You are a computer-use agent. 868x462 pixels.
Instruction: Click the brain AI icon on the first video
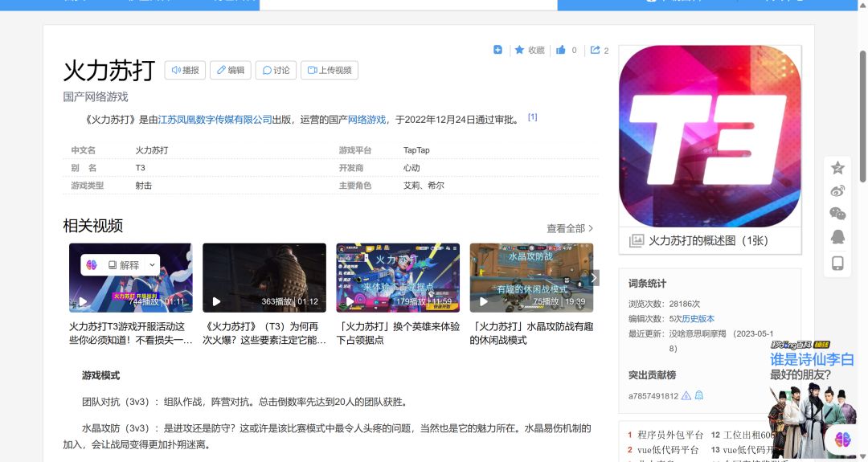(92, 265)
